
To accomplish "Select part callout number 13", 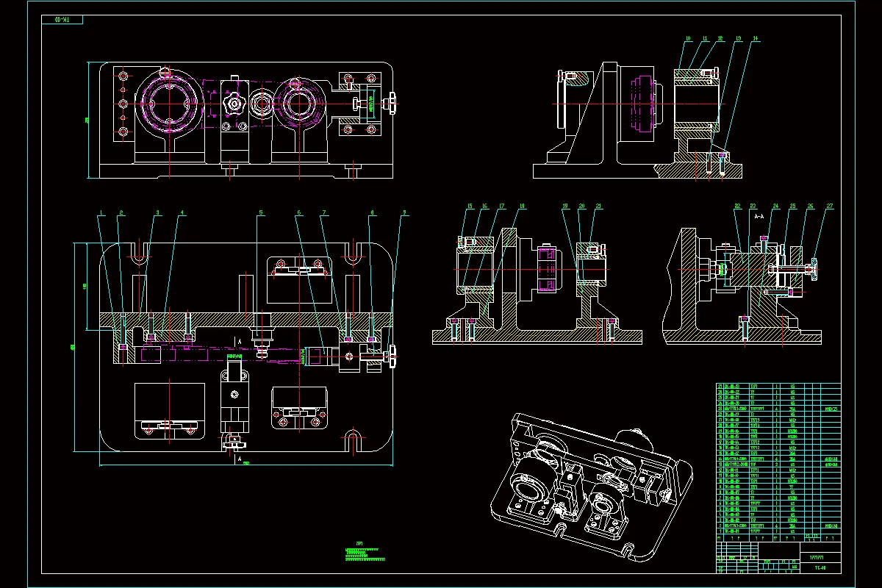I will pos(737,38).
